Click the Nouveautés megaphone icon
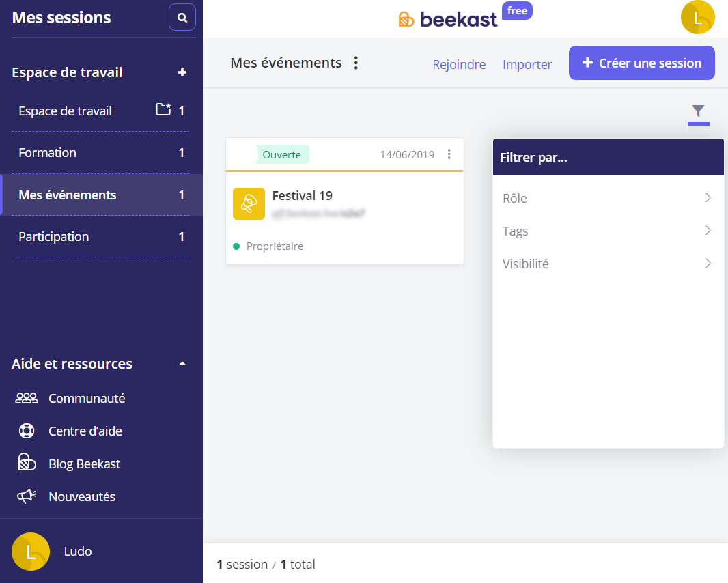The image size is (728, 583). coord(27,496)
